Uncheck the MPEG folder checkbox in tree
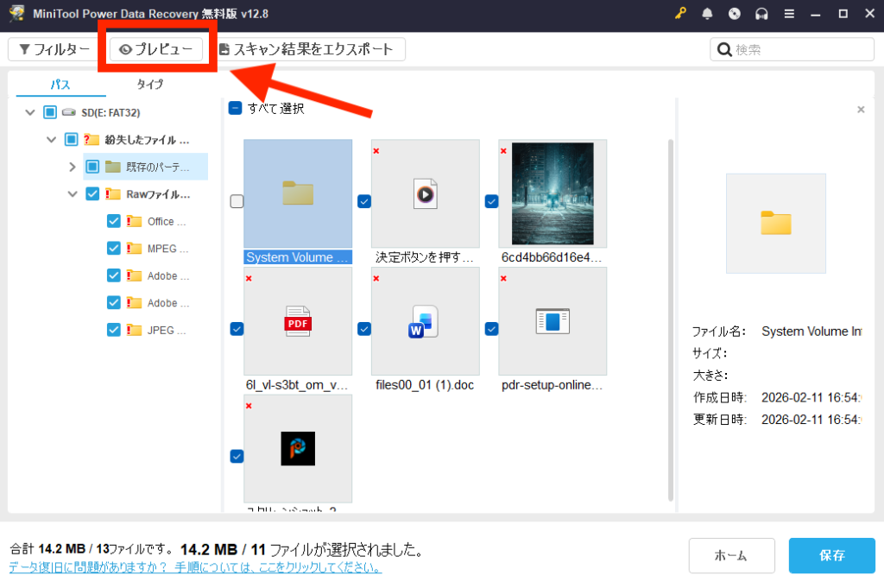Image resolution: width=884 pixels, height=588 pixels. pos(113,249)
